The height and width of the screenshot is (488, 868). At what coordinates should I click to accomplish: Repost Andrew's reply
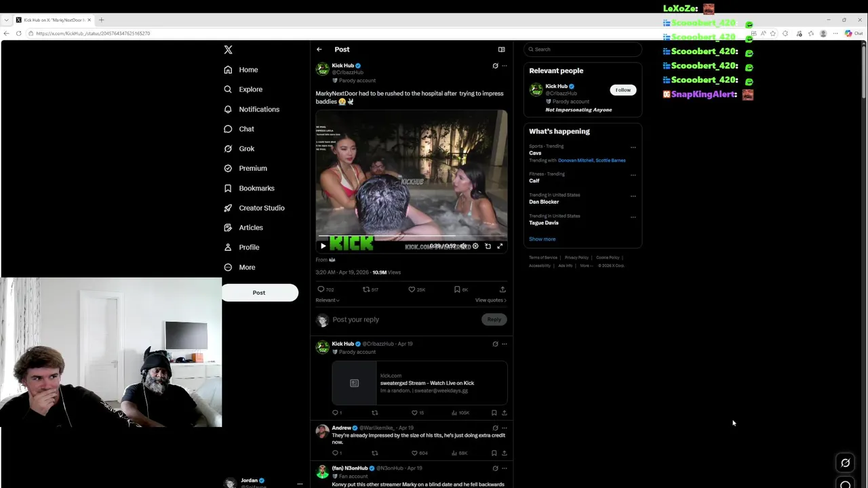point(374,453)
